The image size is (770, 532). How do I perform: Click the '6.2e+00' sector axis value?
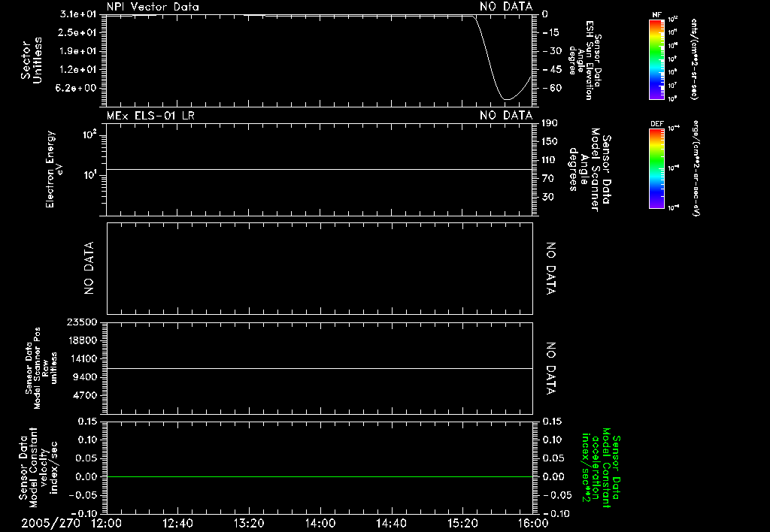point(77,88)
